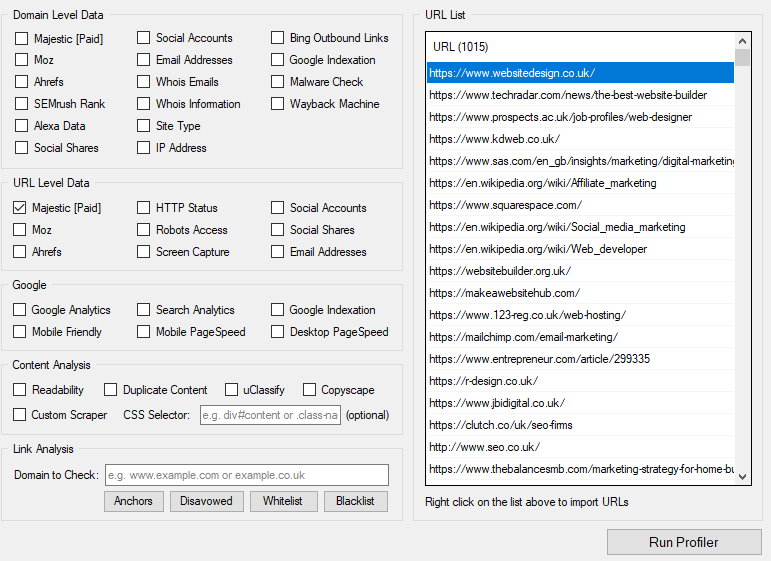This screenshot has width=771, height=561.
Task: Toggle Screen Capture checkbox
Action: pos(144,252)
